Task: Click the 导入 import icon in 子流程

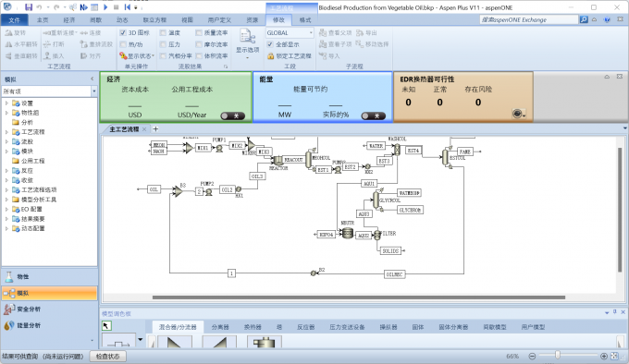Action: tap(323, 55)
